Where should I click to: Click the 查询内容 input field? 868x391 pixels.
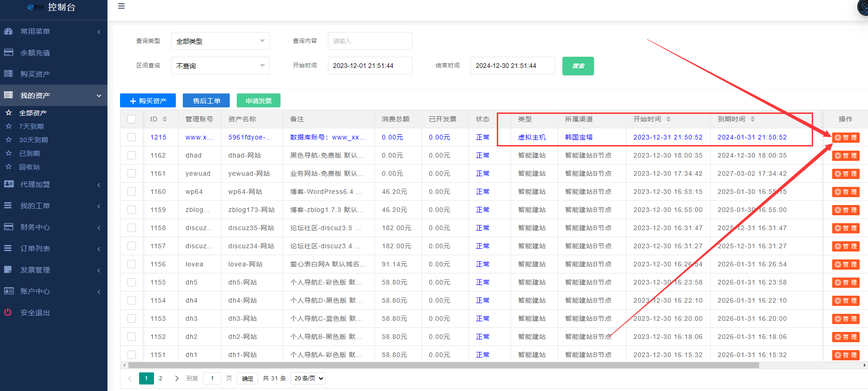click(370, 41)
